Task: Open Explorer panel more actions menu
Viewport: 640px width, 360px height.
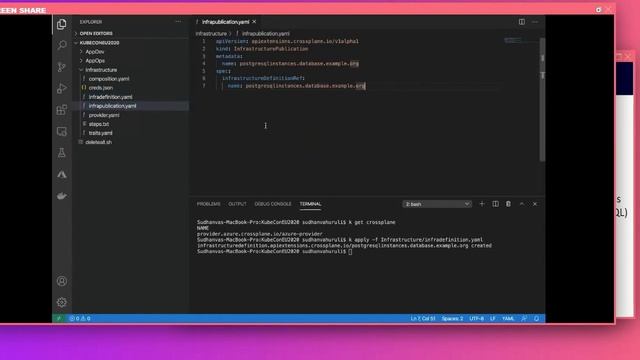Action: click(178, 22)
